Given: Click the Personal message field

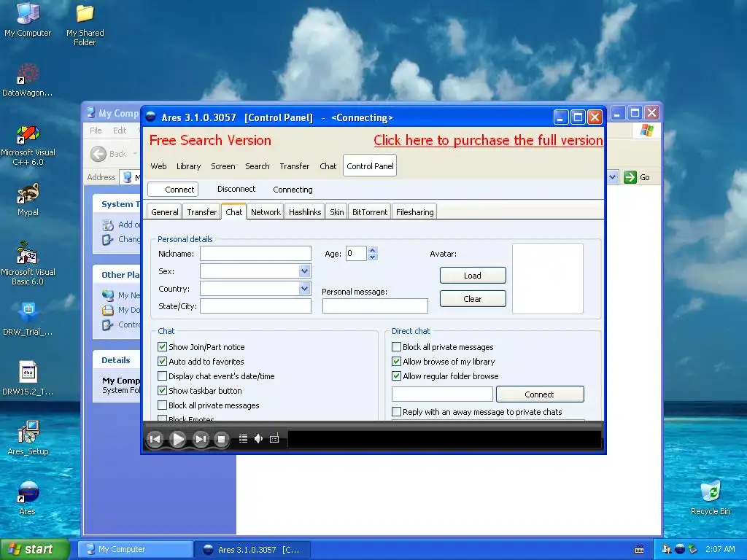Looking at the screenshot, I should tap(375, 306).
